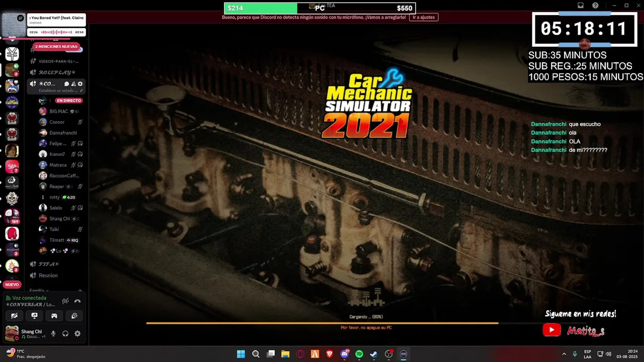Join the Reunion voice channel
Screen dimensions: 644x362
pos(56,276)
